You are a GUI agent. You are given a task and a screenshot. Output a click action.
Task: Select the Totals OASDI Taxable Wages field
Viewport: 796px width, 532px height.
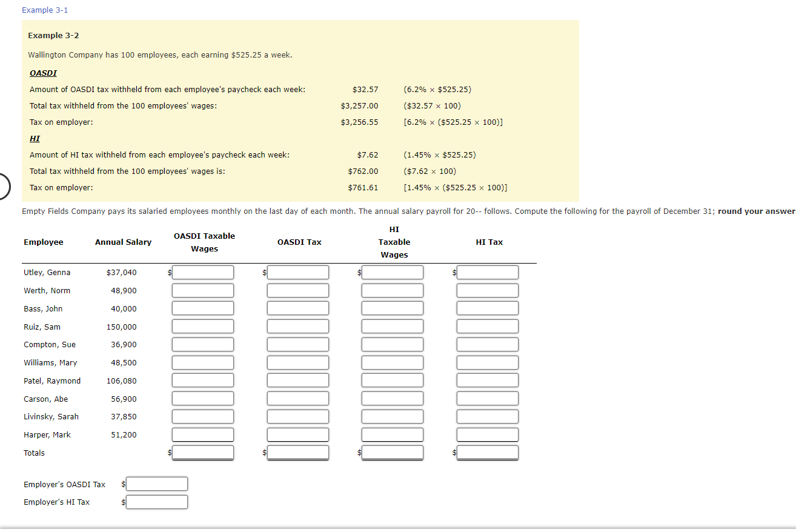pyautogui.click(x=203, y=453)
